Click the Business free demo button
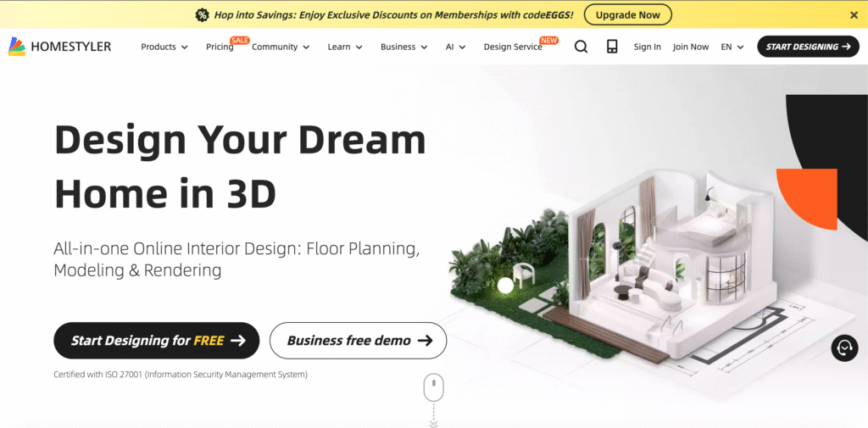 point(359,341)
